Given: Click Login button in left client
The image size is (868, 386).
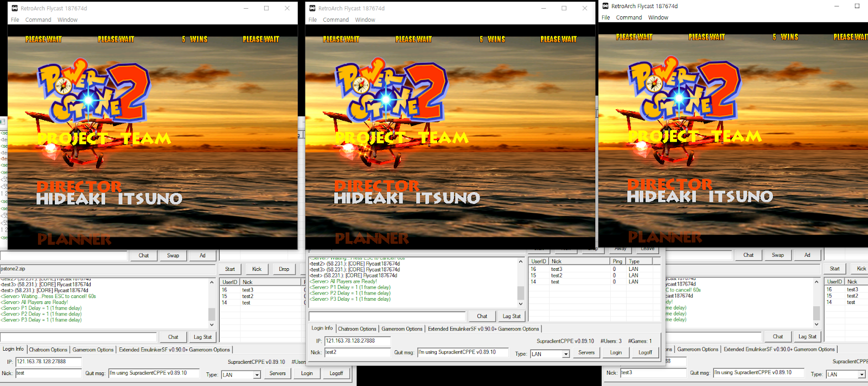Looking at the screenshot, I should [x=307, y=373].
